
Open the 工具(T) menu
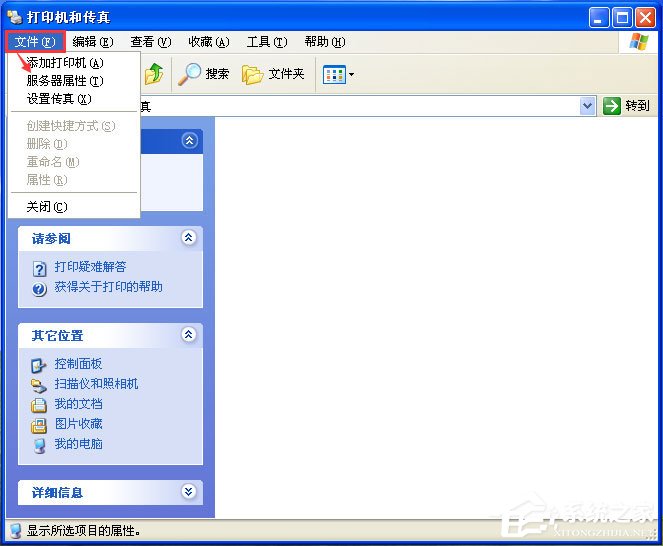[267, 41]
